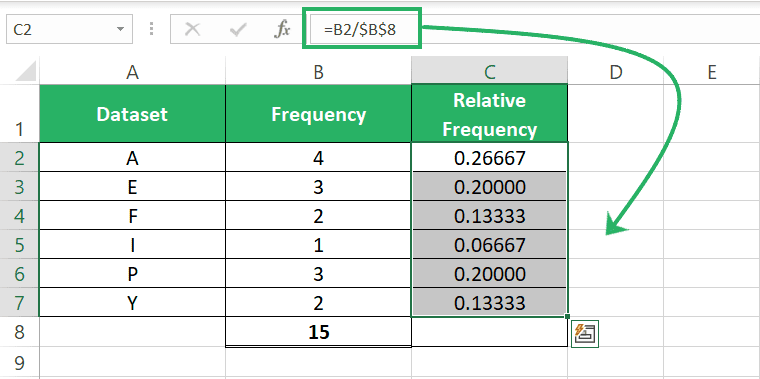Select the total cell showing 15

coord(318,332)
